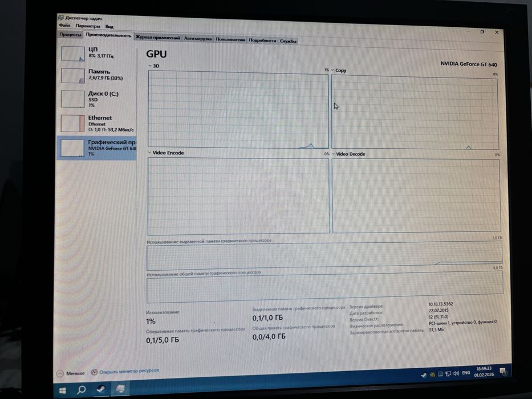Click the PCI-шина 1 location text
Image resolution: width=532 pixels, height=399 pixels.
tap(462, 322)
